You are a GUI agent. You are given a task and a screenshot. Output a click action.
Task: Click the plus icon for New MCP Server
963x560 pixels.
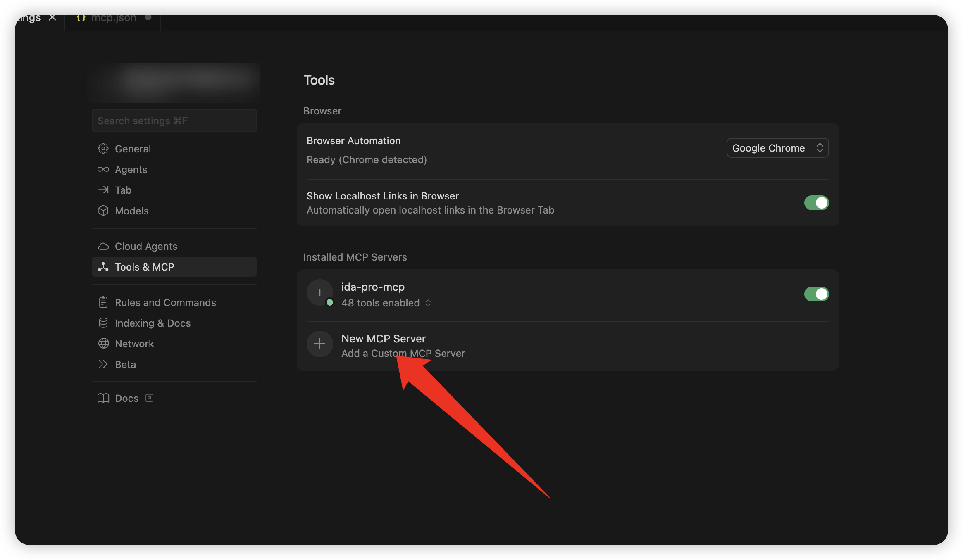point(319,344)
